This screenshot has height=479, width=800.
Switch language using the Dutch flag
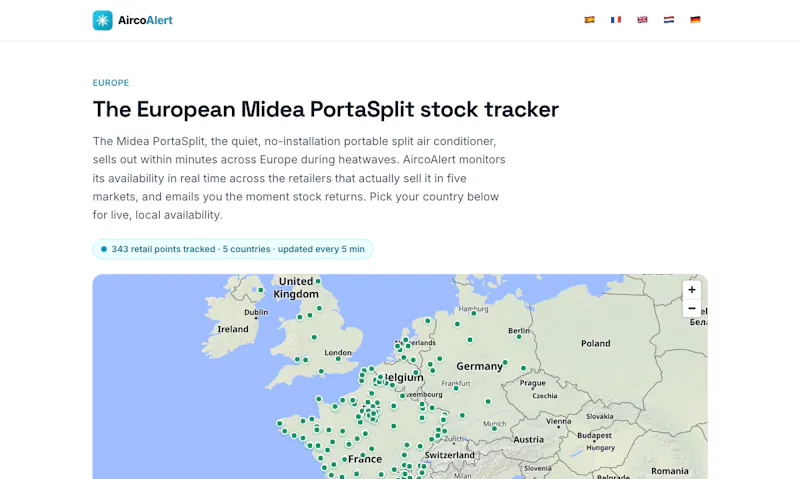pyautogui.click(x=669, y=20)
